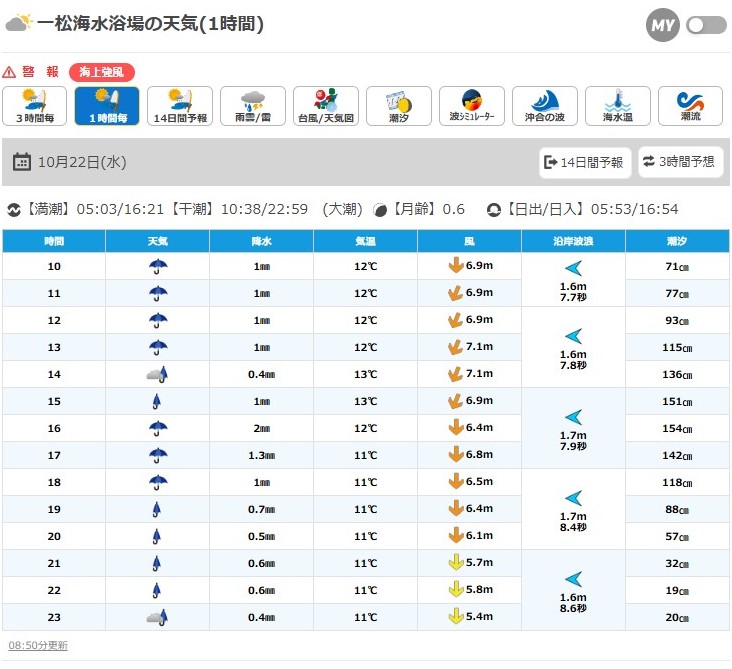Open the 台風/天気図 typhoon map icon
This screenshot has width=732, height=669.
[326, 105]
